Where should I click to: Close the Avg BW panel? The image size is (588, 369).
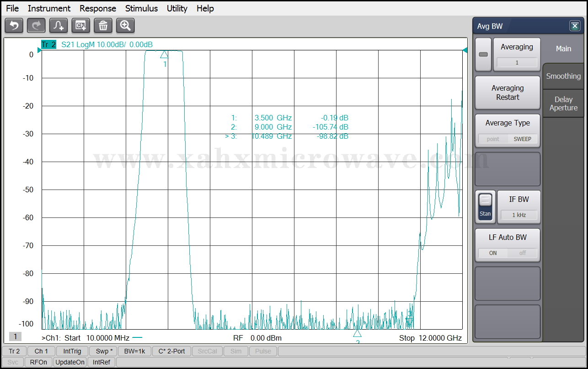click(x=575, y=26)
